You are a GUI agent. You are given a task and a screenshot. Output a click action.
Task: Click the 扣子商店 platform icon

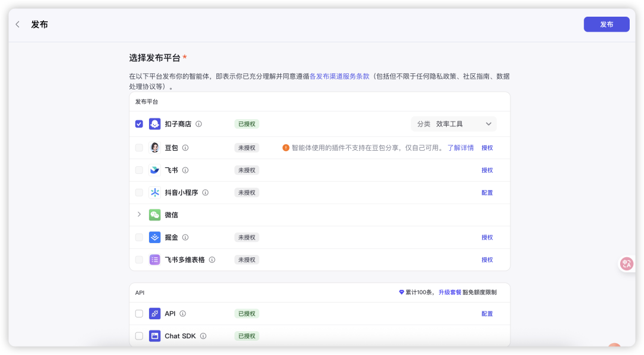154,124
